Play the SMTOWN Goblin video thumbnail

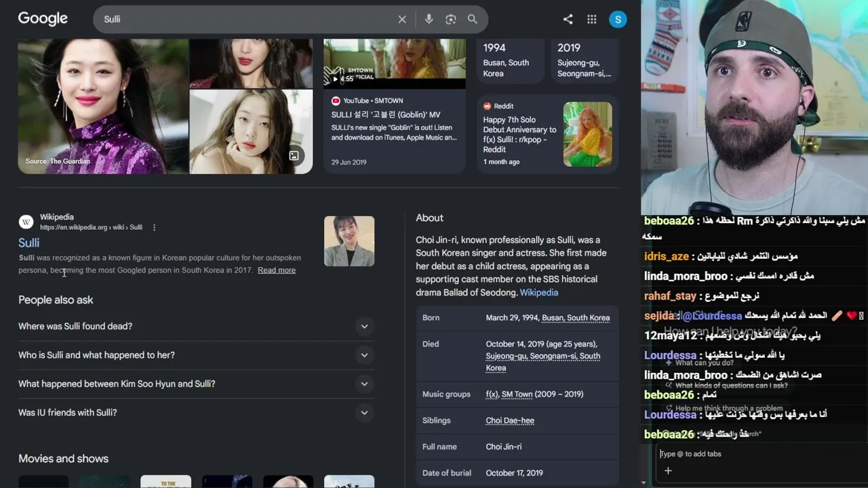tap(395, 64)
